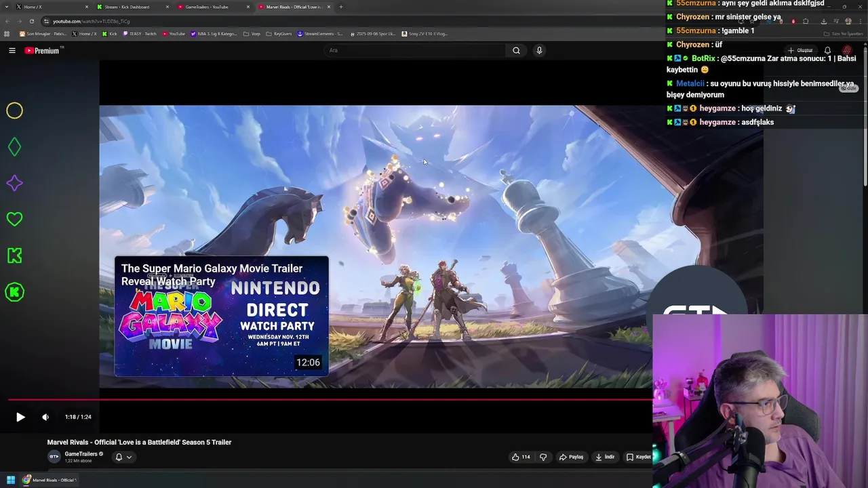Click Chyrozen chat message mr sinister

(x=724, y=17)
